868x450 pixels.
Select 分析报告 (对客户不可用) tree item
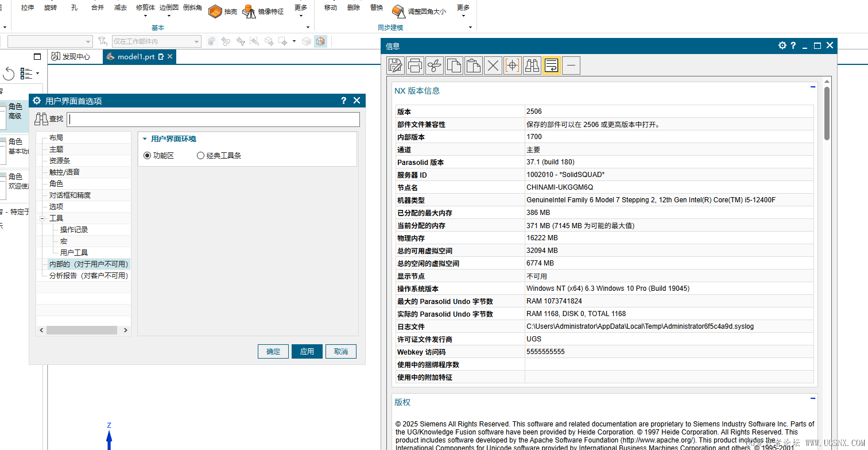point(88,276)
